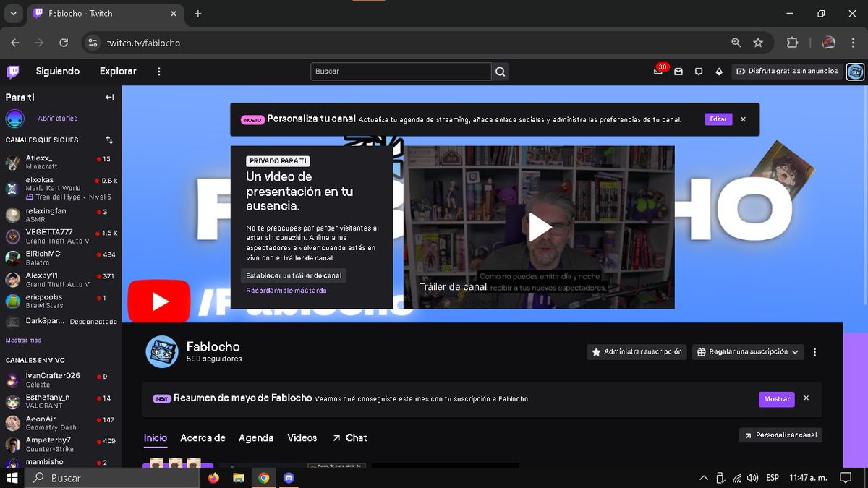Click the search magnifier button
The height and width of the screenshot is (488, 868).
pyautogui.click(x=500, y=72)
